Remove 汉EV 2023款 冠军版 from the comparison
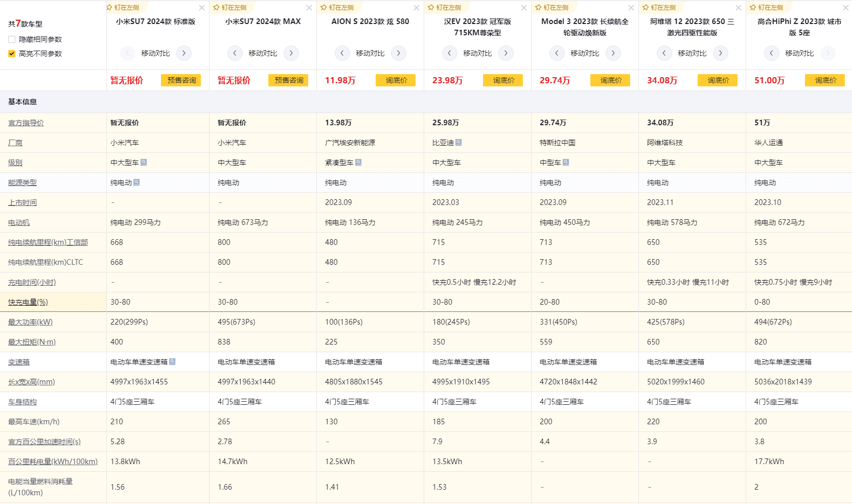852x504 pixels. 524,8
